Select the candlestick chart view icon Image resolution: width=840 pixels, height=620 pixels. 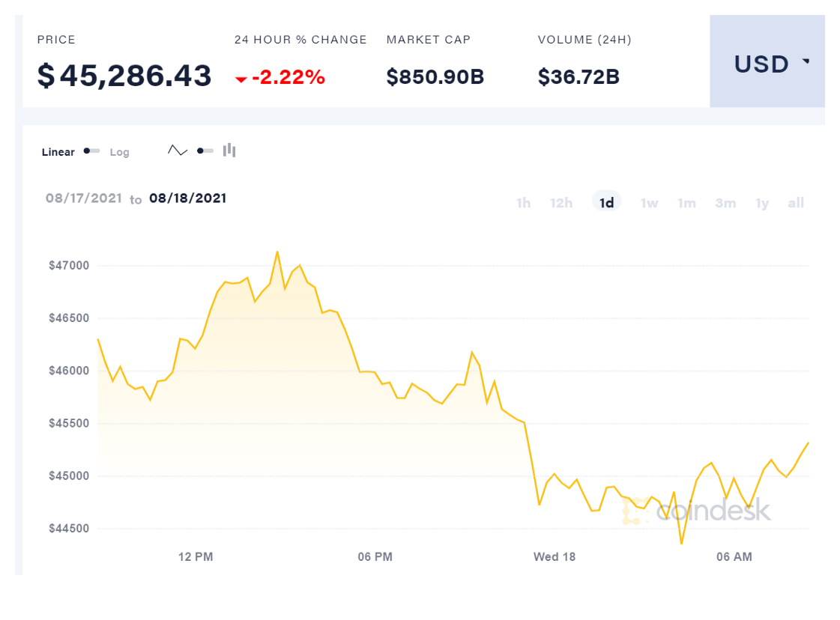pos(229,151)
